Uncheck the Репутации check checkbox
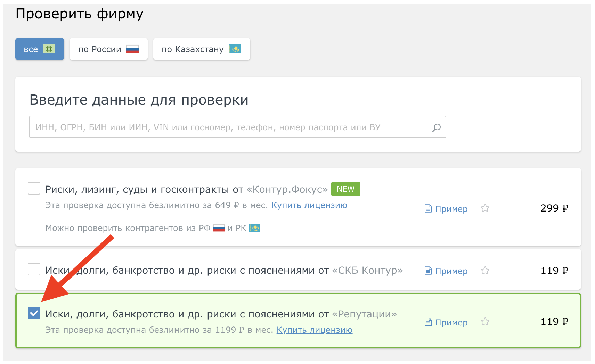The width and height of the screenshot is (595, 364). coord(34,313)
